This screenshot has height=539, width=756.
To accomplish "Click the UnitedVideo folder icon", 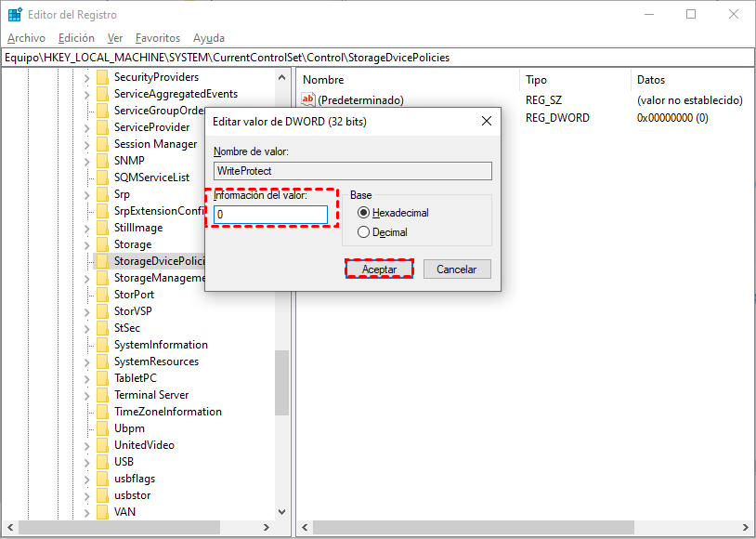I will (x=102, y=445).
